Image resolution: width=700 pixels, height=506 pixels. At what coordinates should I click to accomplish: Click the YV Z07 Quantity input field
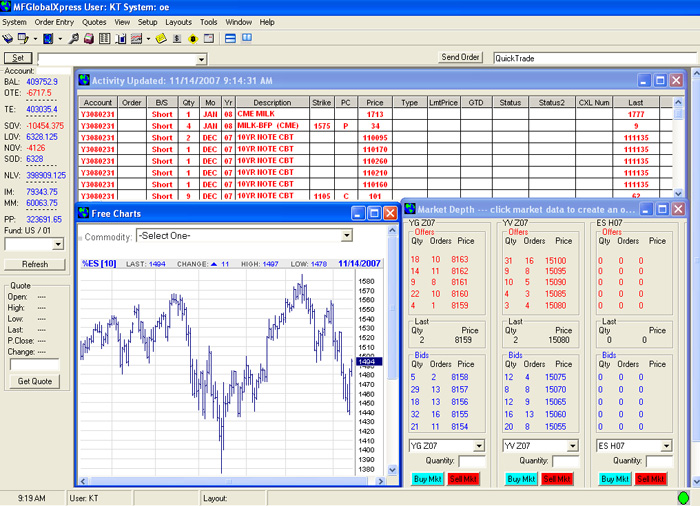point(566,461)
